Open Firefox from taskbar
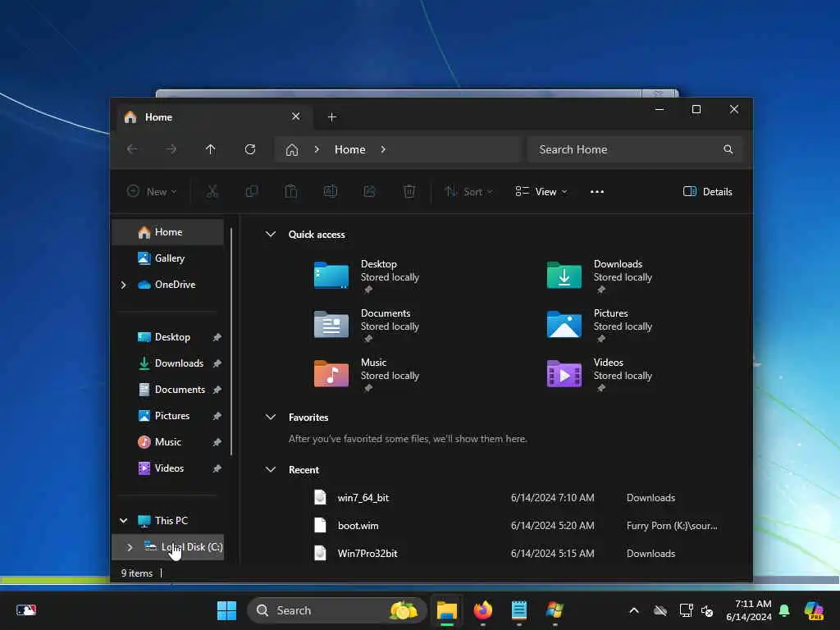 point(482,610)
